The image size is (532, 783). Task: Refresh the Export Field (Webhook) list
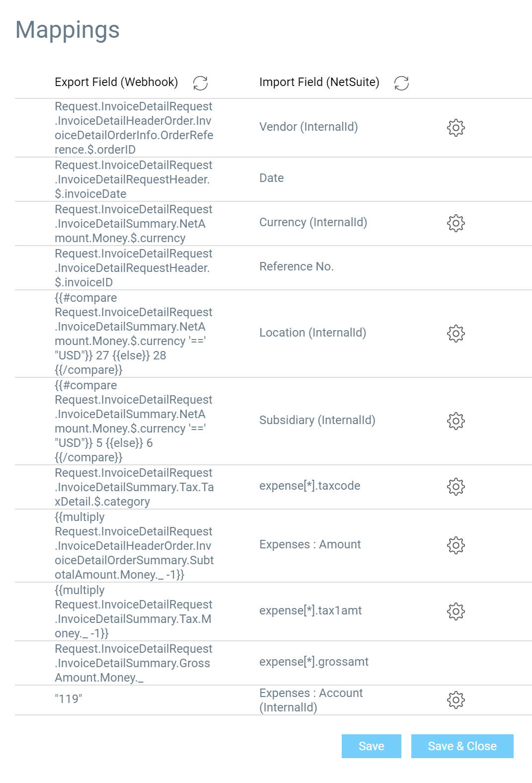coord(200,83)
